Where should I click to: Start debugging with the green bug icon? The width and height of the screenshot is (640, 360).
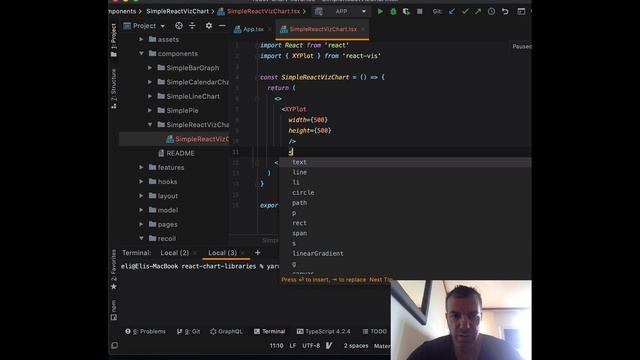(x=393, y=11)
